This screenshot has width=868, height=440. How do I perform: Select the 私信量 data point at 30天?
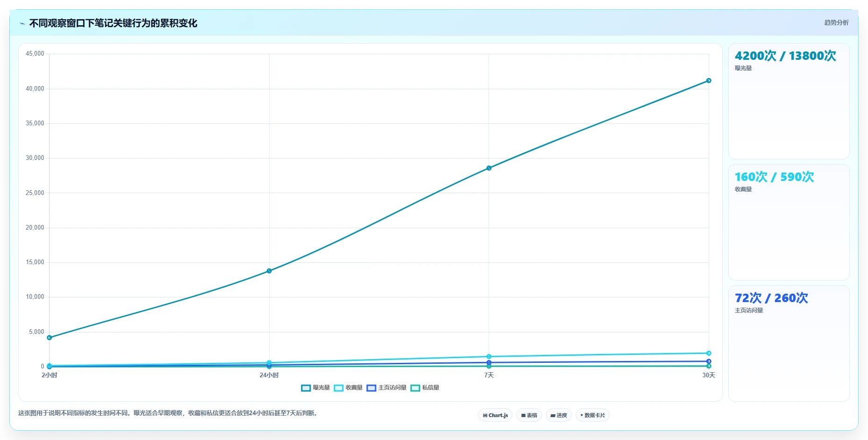pos(709,366)
